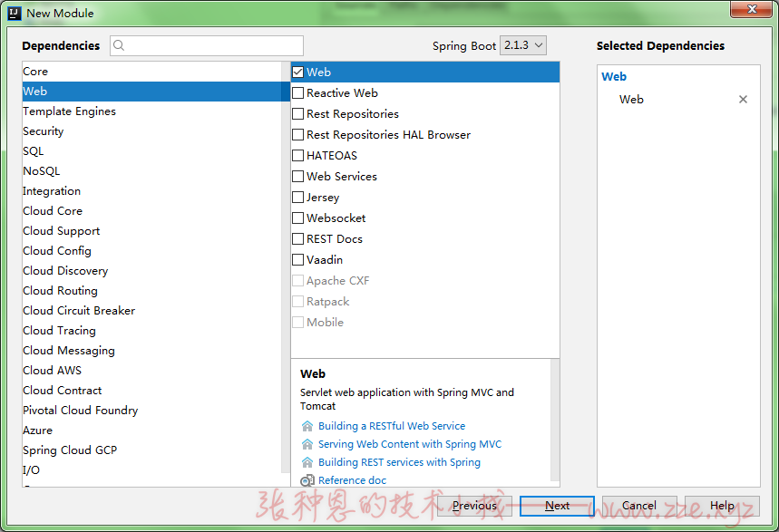Screen dimensions: 779x532
Task: Click the disabled Apache CXF checkbox
Action: pyautogui.click(x=298, y=281)
